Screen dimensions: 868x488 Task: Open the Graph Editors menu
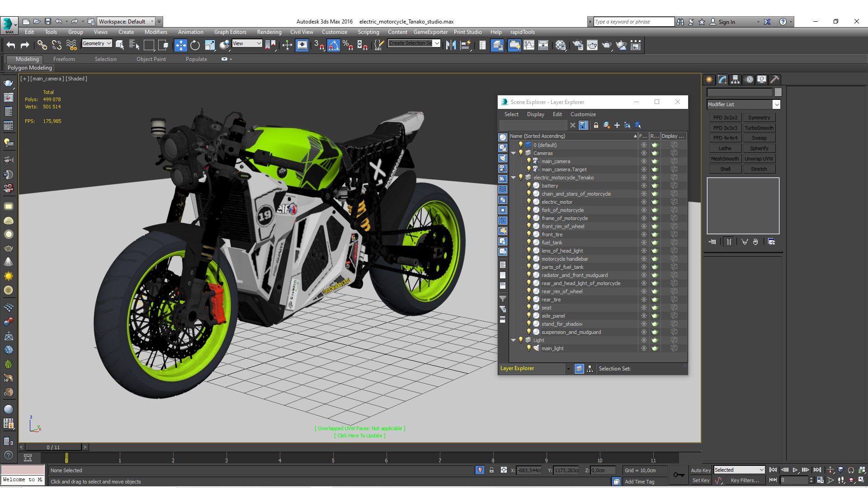[x=230, y=32]
